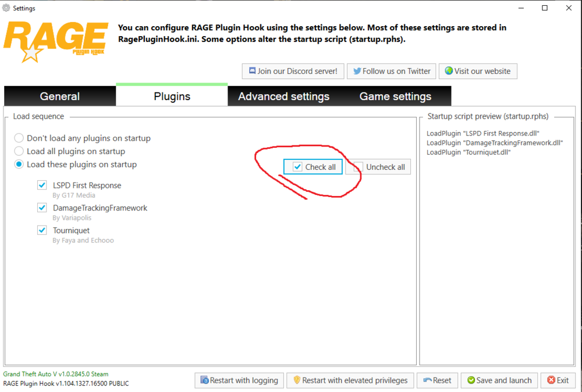Click the Exit button
This screenshot has width=582, height=392.
(x=558, y=380)
